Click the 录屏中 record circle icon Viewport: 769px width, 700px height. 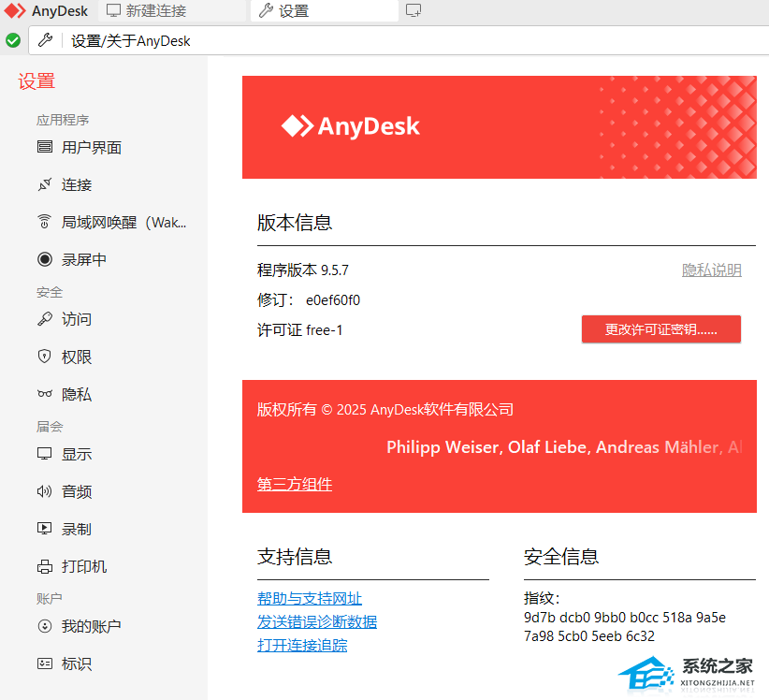point(45,259)
